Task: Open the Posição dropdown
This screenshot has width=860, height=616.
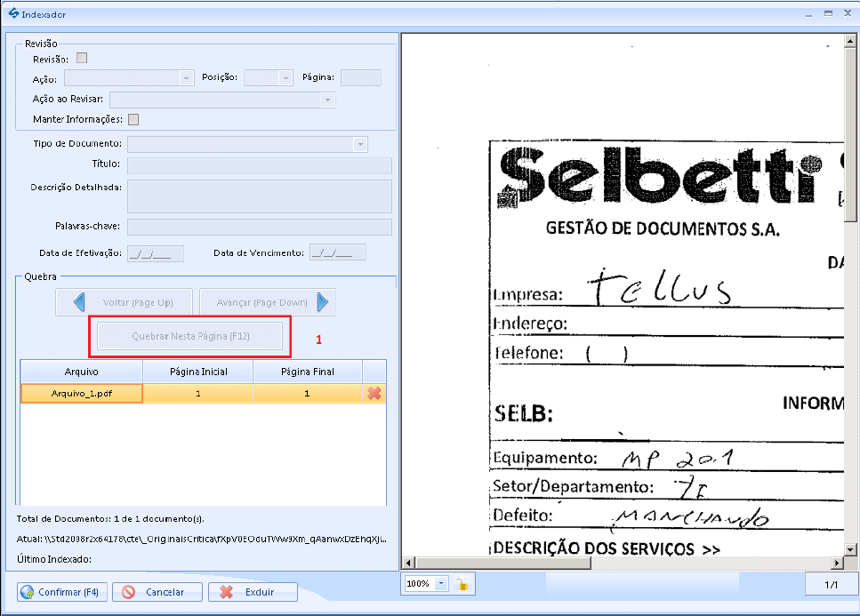Action: (285, 78)
